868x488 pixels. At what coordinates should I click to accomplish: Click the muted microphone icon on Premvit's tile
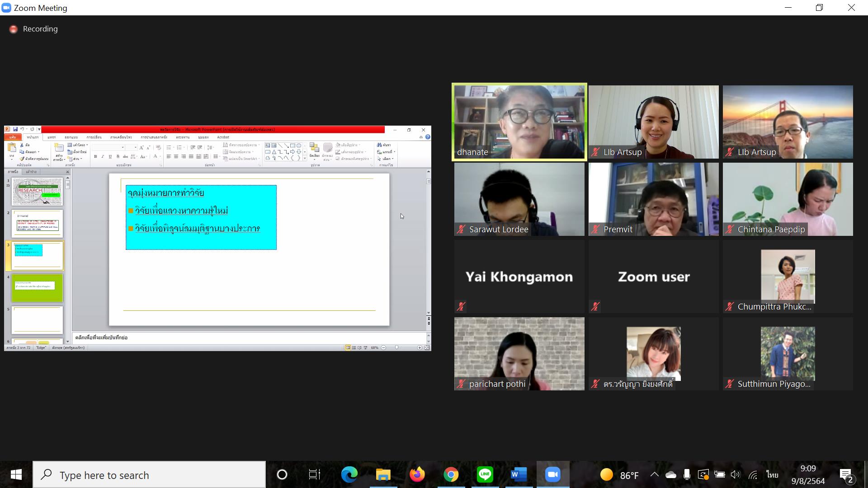(595, 229)
